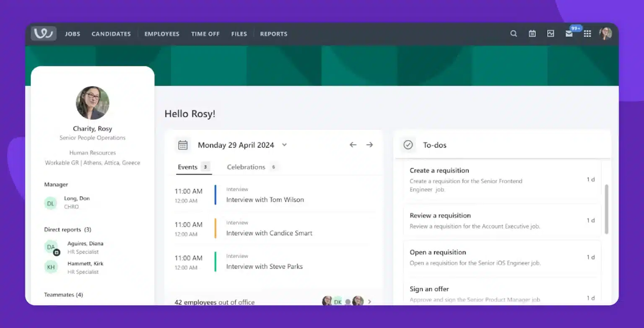
Task: Click Don Long's DL avatar
Action: point(51,204)
